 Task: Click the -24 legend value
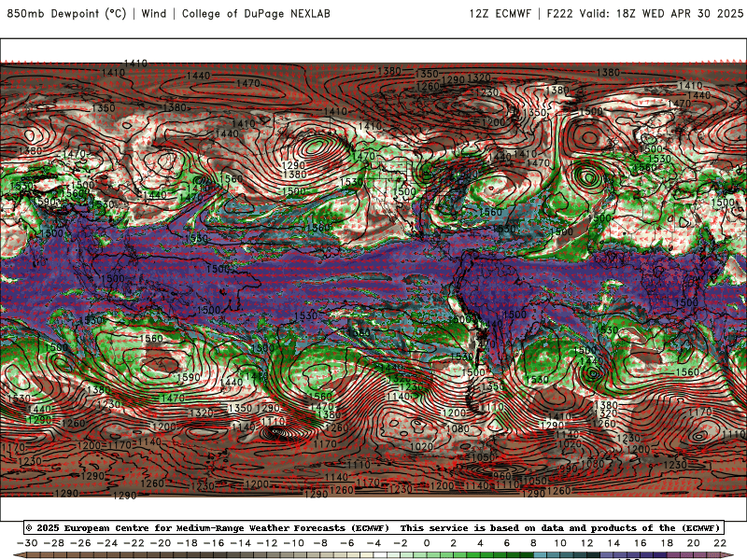(107, 543)
